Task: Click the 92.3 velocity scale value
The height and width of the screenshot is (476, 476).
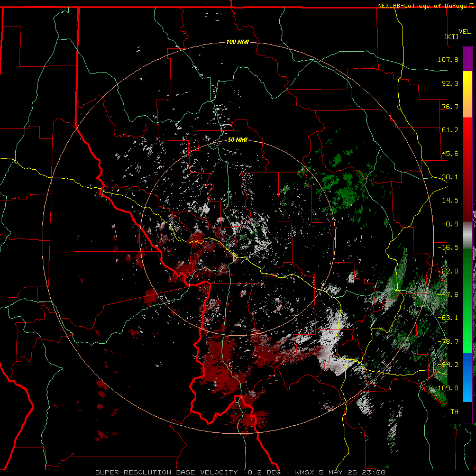Action: tap(450, 83)
